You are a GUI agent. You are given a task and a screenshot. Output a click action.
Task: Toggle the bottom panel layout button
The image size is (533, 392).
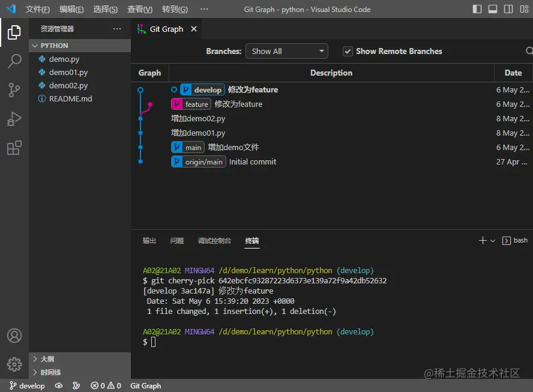click(493, 9)
